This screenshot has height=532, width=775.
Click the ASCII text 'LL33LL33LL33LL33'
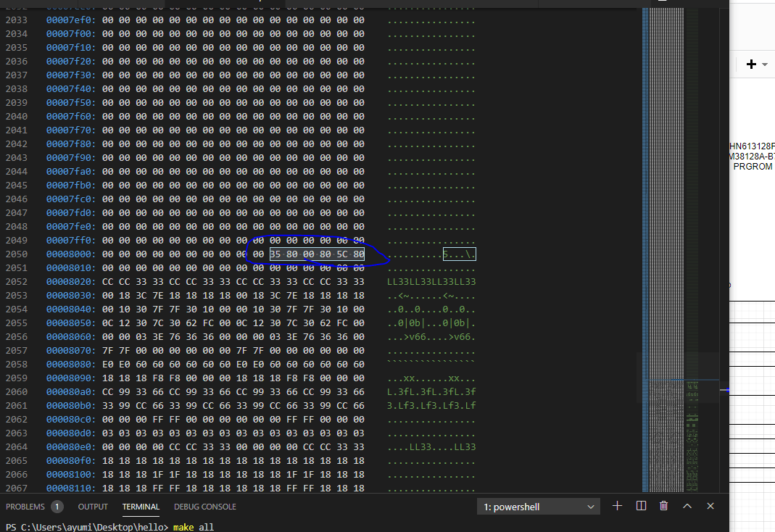tap(431, 281)
